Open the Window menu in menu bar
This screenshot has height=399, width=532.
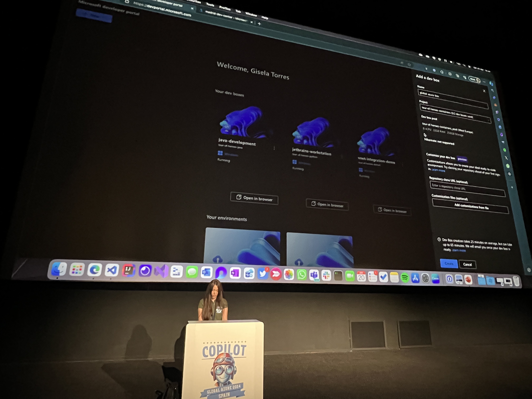251,14
